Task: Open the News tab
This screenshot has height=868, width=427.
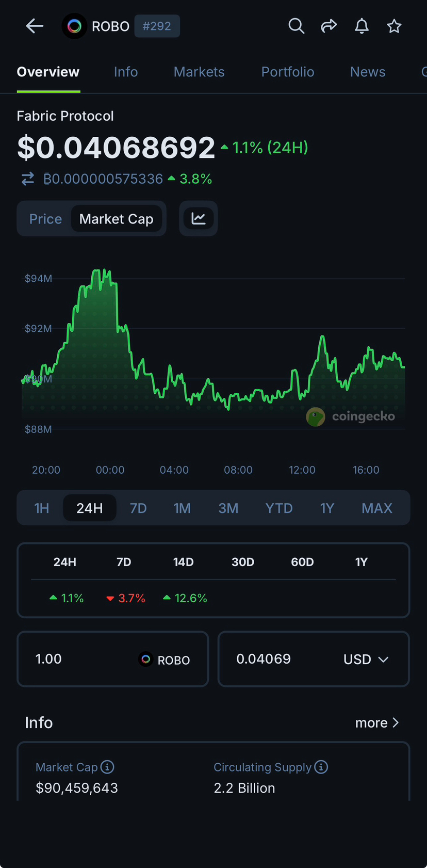Action: (368, 72)
